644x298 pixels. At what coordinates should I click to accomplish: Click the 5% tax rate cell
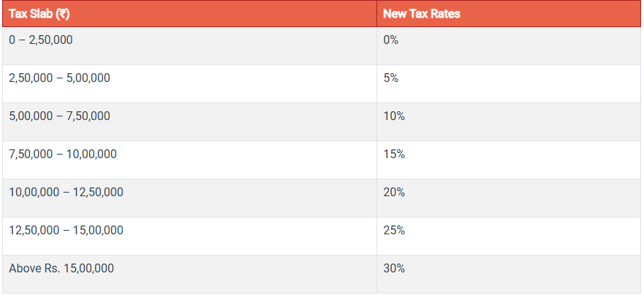pyautogui.click(x=390, y=78)
